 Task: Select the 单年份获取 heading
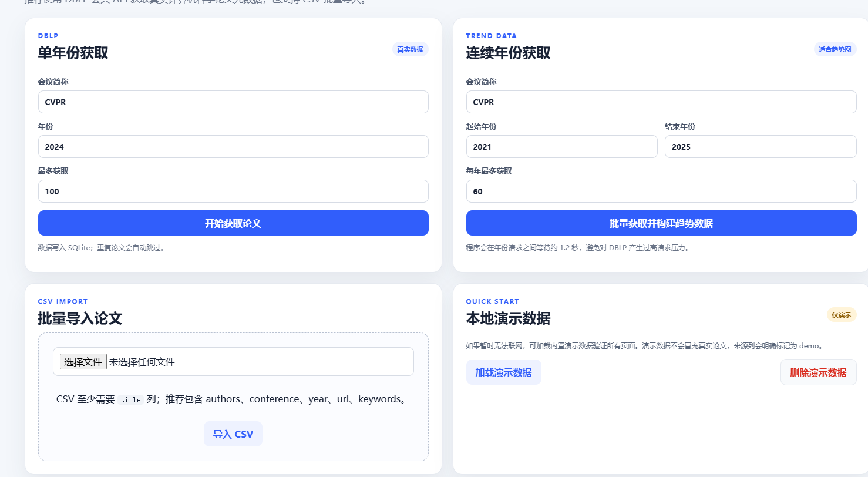73,53
